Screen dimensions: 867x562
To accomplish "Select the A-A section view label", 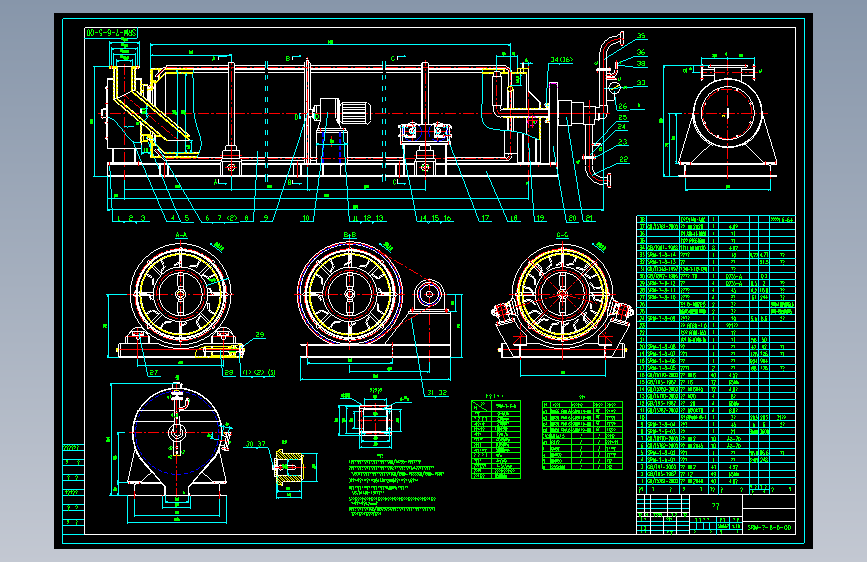I will [181, 235].
